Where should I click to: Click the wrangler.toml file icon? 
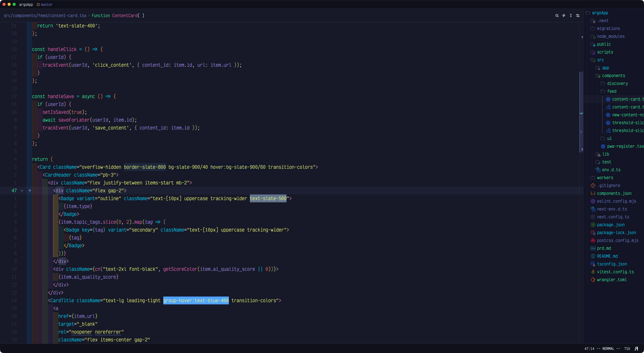593,280
